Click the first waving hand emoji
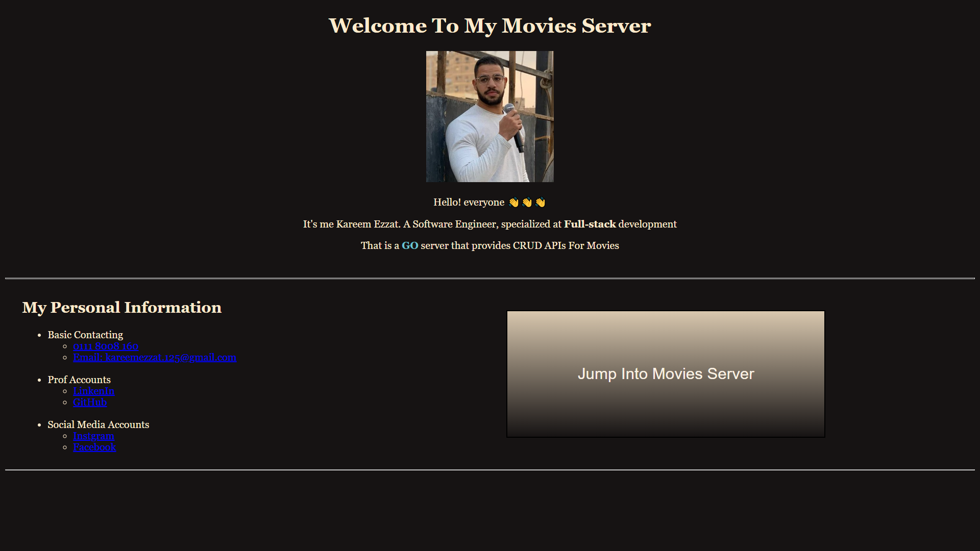The image size is (980, 551). (513, 202)
